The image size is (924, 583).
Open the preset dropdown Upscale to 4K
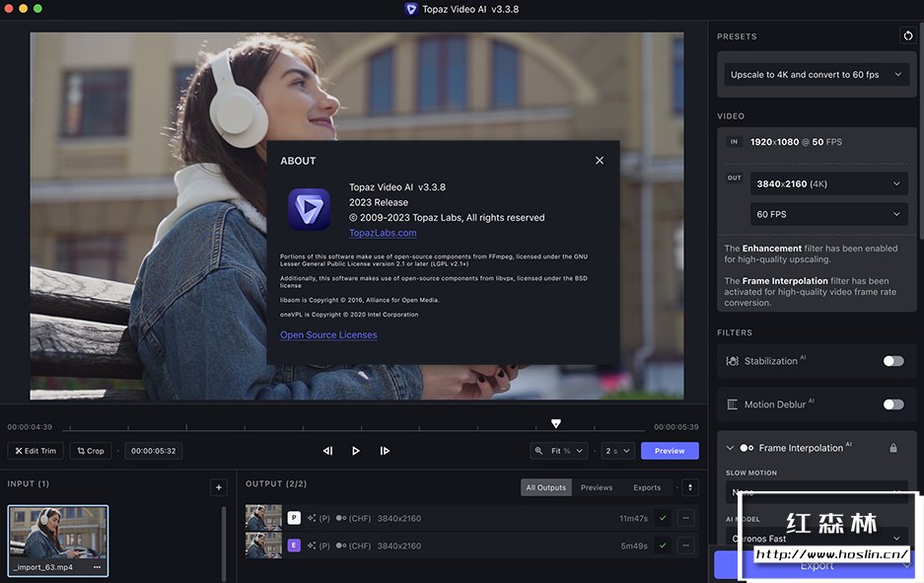(x=817, y=74)
